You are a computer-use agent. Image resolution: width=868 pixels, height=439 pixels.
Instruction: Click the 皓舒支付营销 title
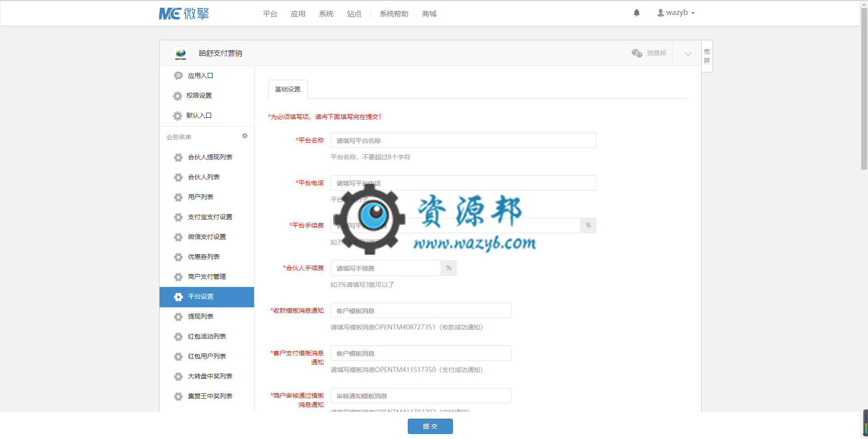pos(220,53)
